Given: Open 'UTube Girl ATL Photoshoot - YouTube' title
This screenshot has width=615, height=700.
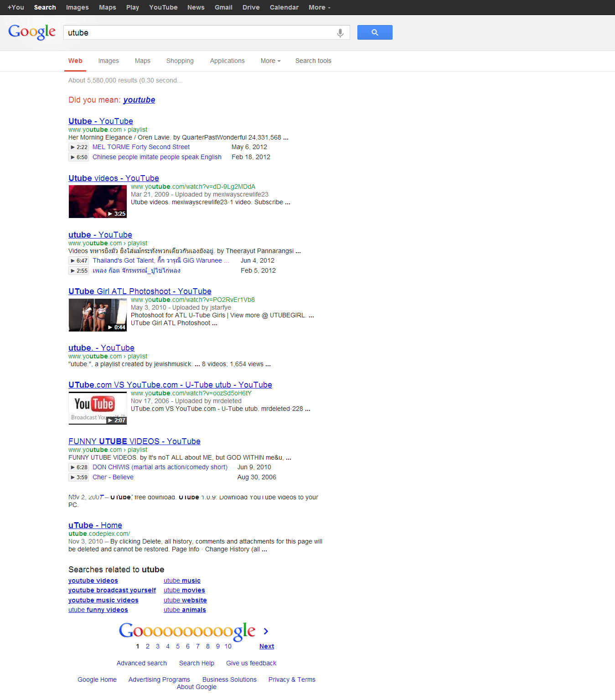Looking at the screenshot, I should (140, 291).
